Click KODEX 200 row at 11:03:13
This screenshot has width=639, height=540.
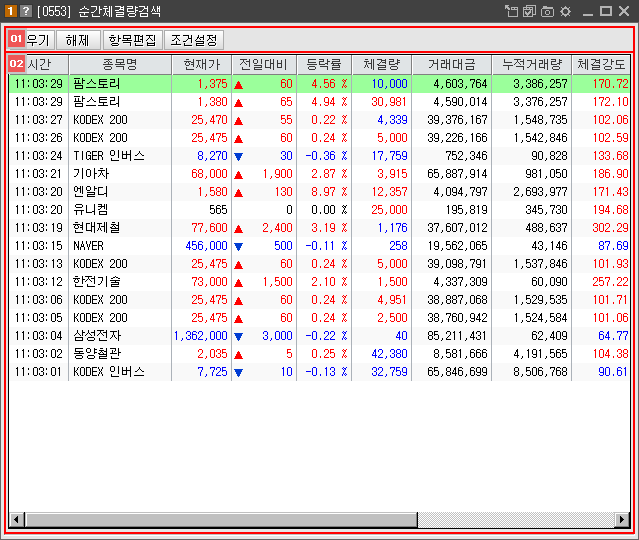tap(319, 264)
